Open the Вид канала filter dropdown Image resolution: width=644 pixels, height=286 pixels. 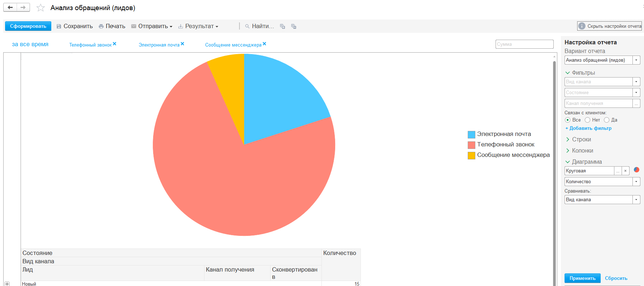tap(636, 82)
